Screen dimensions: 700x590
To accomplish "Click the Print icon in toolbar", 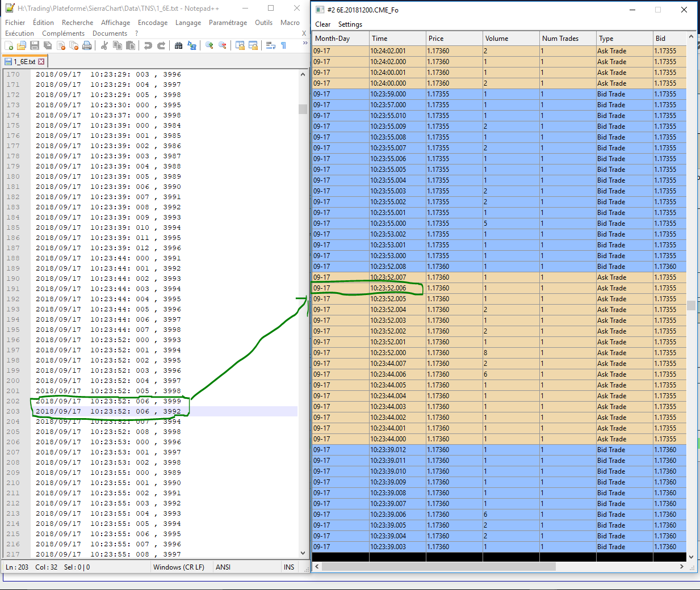I will (87, 45).
